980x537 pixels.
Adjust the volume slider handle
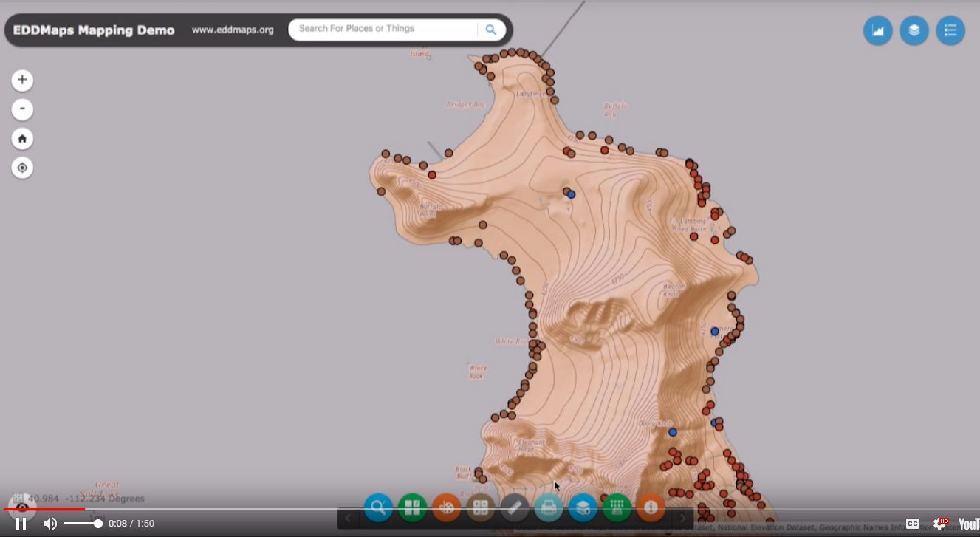[98, 524]
